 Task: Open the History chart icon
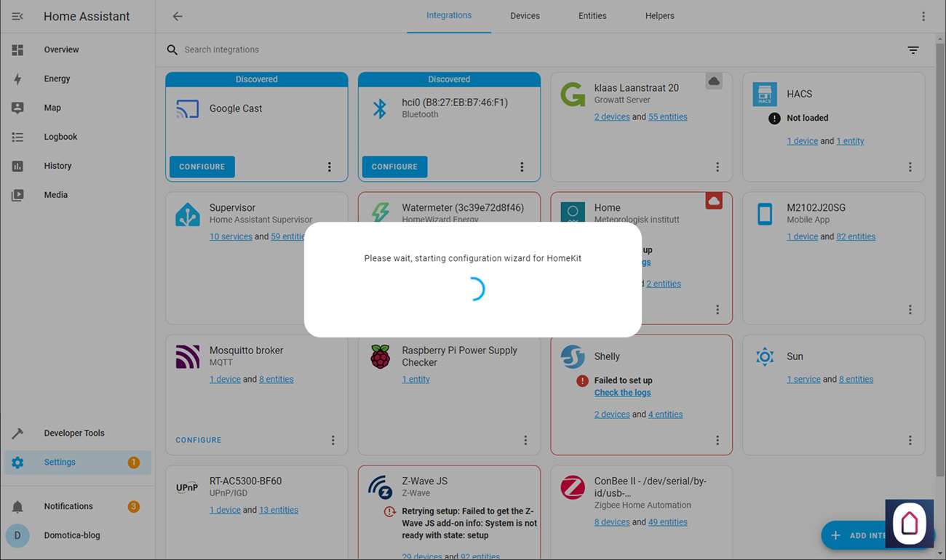[17, 166]
